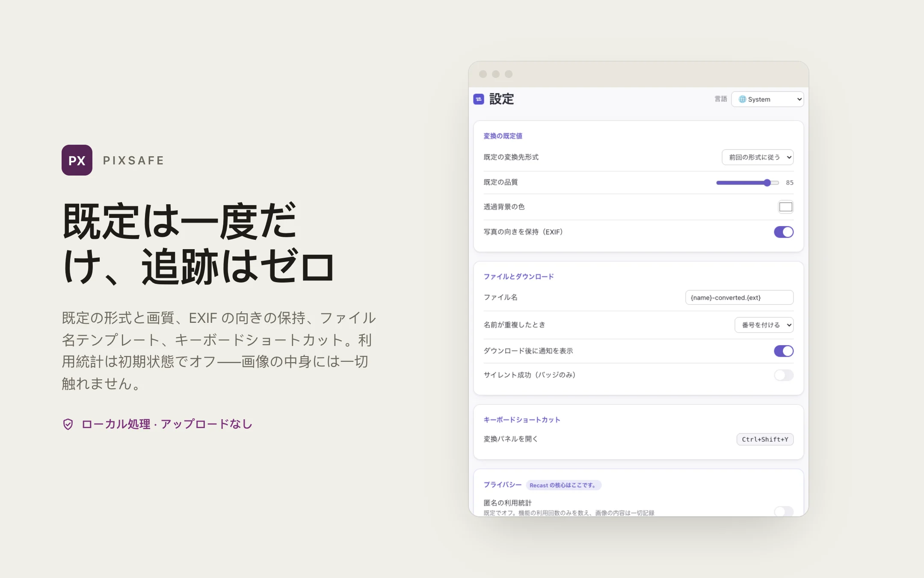Enable サイレント成功 (バッジのみ) switch
Screen dimensions: 924x578
(784, 375)
